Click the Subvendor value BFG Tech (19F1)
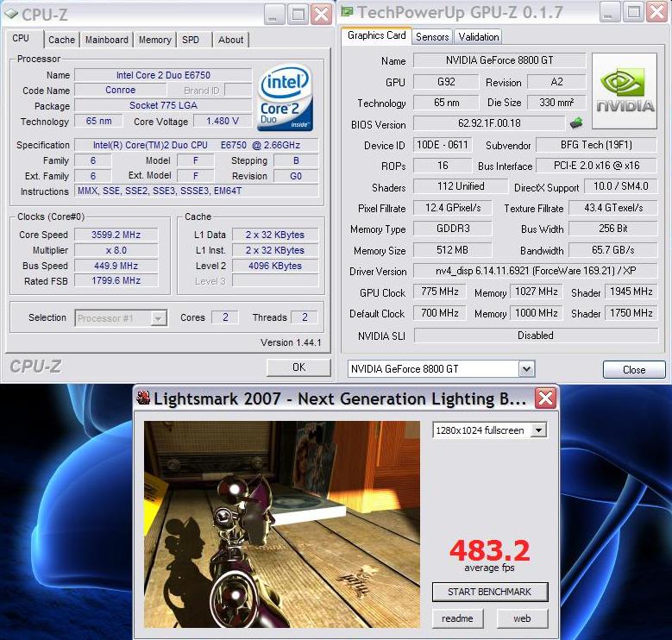672x640 pixels. [596, 145]
